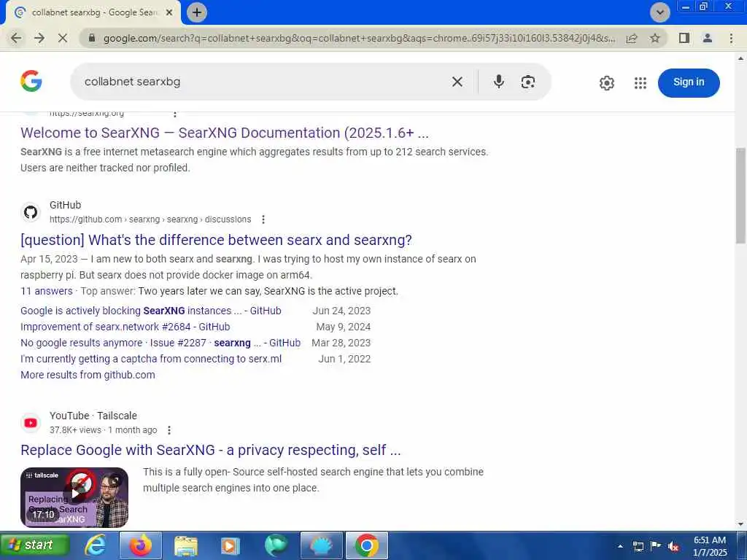Screen dimensions: 747x560
Task: Open the Google apps grid
Action: [640, 83]
